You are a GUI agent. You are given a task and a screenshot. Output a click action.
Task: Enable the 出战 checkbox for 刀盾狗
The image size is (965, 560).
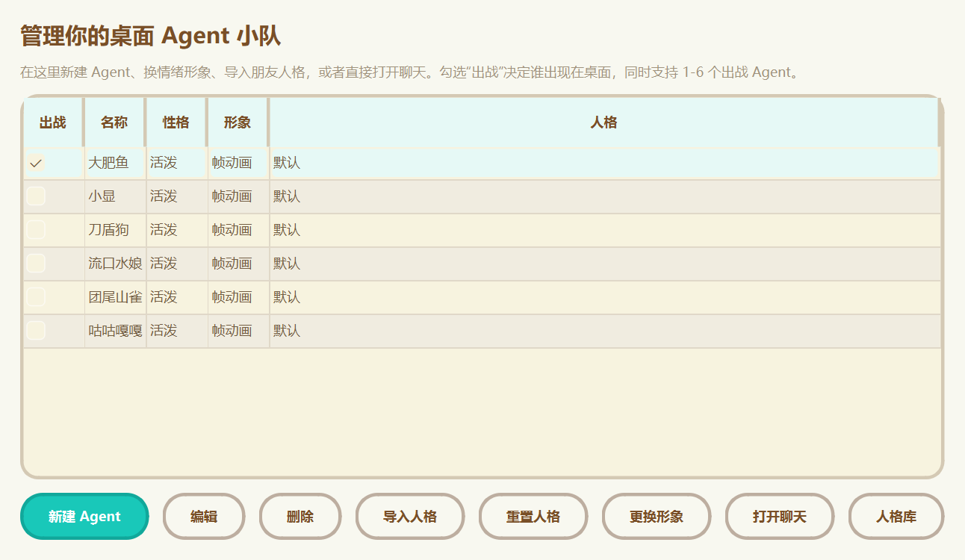[x=36, y=230]
